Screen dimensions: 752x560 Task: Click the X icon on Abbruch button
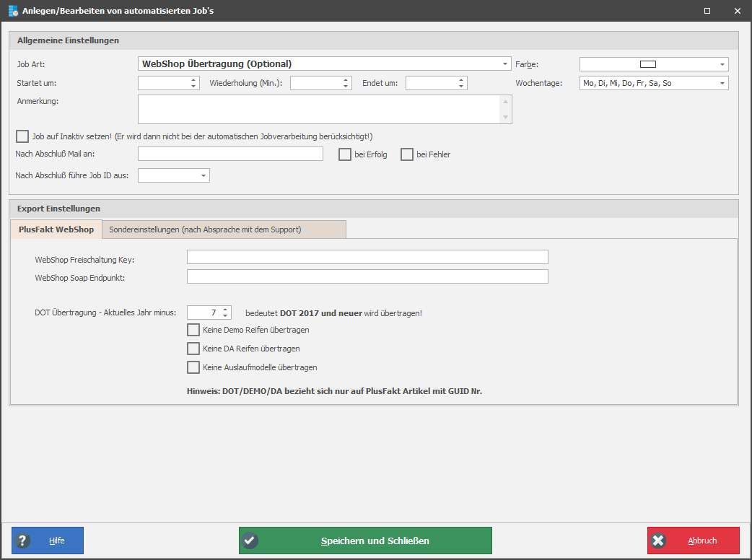(x=659, y=541)
